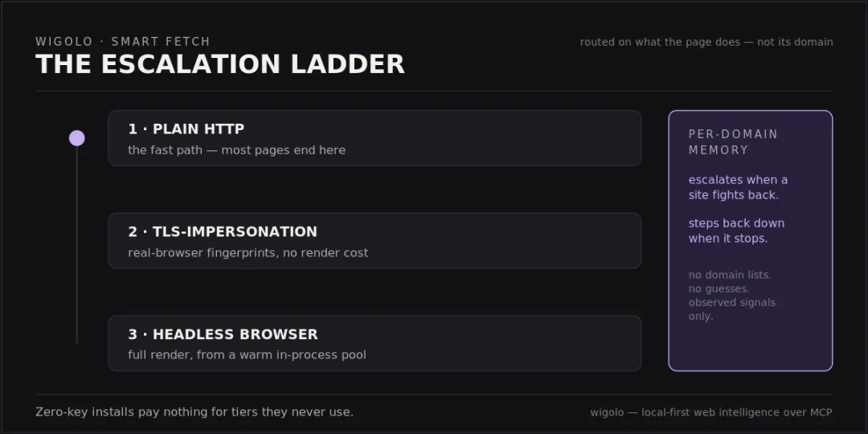Click 'real-browser fingerprints, no render cost' subtitle
The width and height of the screenshot is (868, 434).
click(x=248, y=253)
